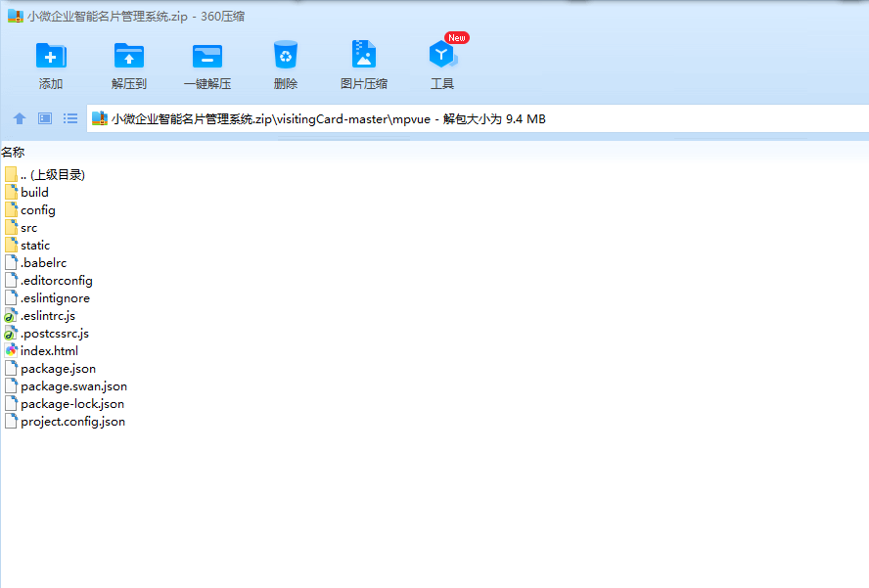Click the folder icon beside static
This screenshot has width=869, height=588.
pyautogui.click(x=11, y=246)
